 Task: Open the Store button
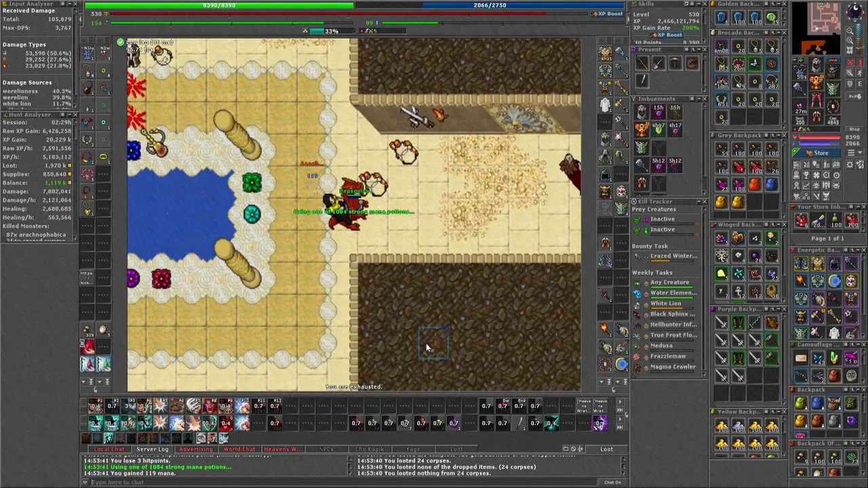(816, 153)
